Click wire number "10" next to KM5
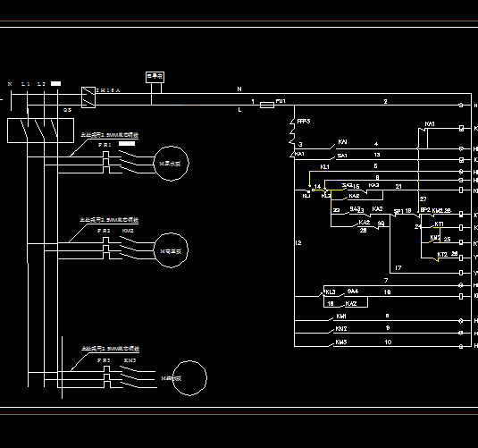This screenshot has width=478, height=448. [x=388, y=342]
